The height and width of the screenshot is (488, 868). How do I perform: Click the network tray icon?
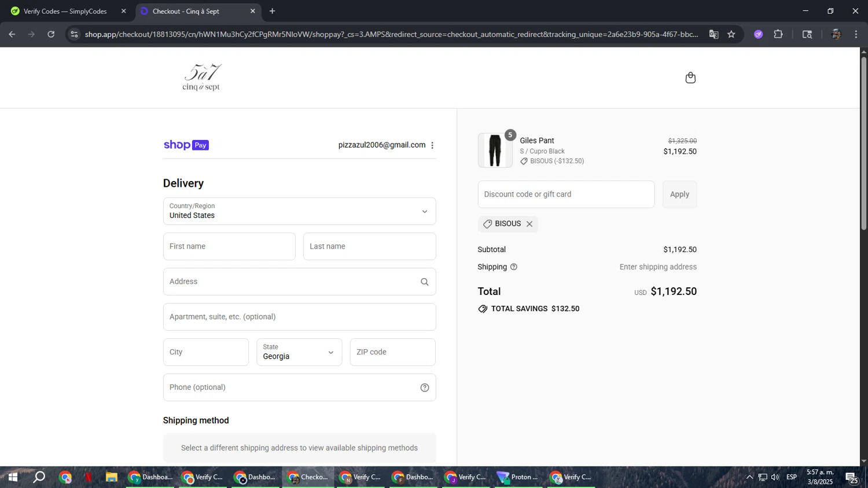coord(763,477)
